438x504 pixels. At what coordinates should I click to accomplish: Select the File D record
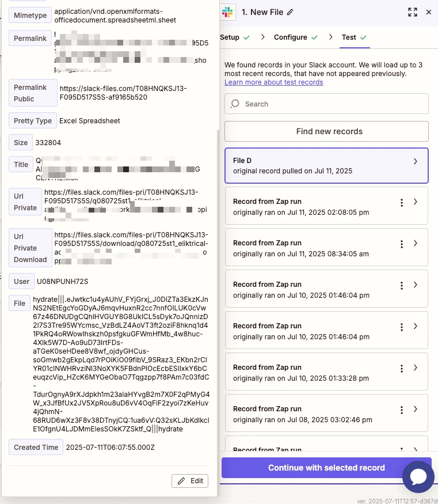(x=326, y=165)
